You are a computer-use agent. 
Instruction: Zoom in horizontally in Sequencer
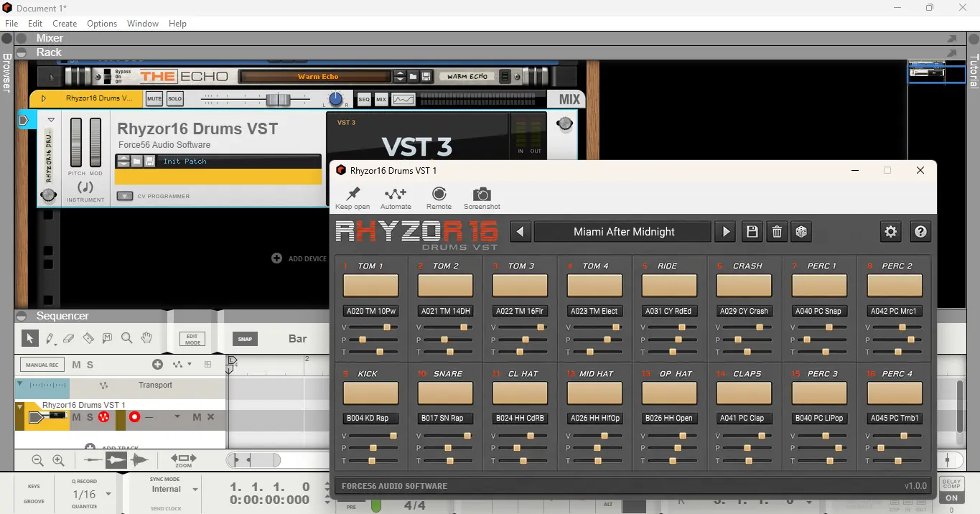pos(59,460)
